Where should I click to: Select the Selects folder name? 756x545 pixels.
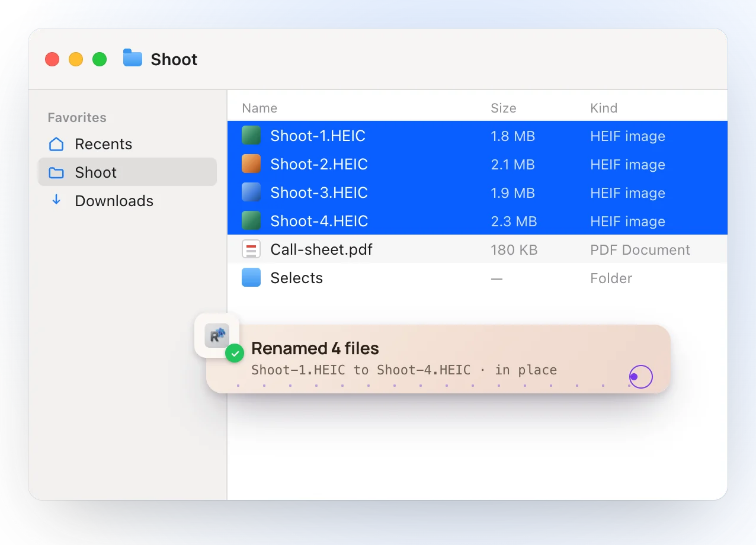click(x=296, y=278)
